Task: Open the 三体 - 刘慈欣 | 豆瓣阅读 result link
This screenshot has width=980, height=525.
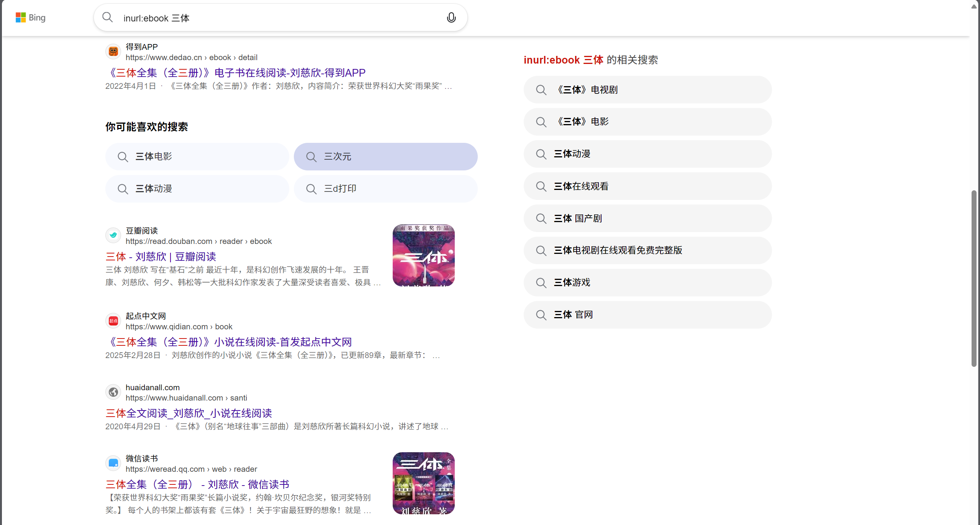Action: (x=161, y=257)
